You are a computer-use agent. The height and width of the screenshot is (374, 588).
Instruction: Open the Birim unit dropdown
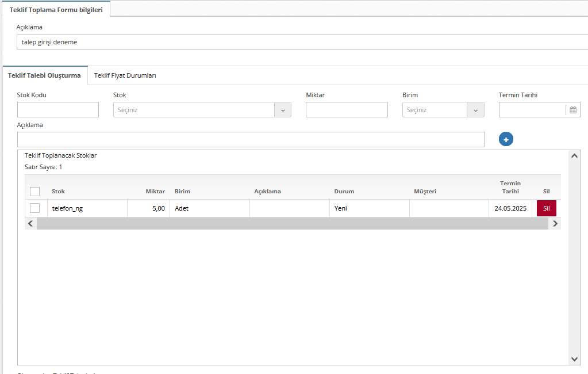475,110
